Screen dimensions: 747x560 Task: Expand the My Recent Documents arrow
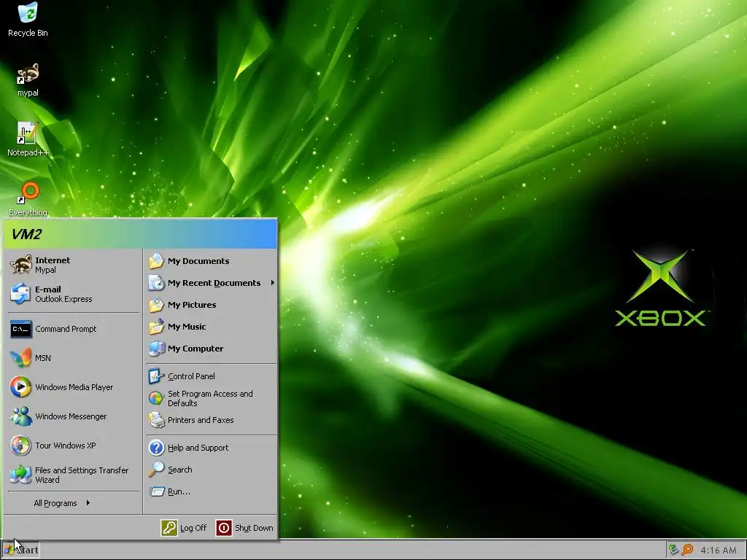273,283
